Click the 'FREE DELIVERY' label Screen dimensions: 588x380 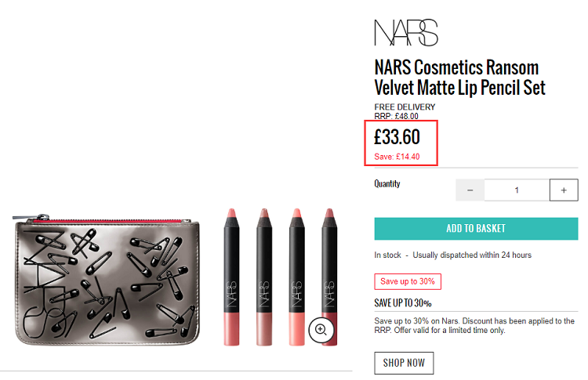[x=405, y=107]
